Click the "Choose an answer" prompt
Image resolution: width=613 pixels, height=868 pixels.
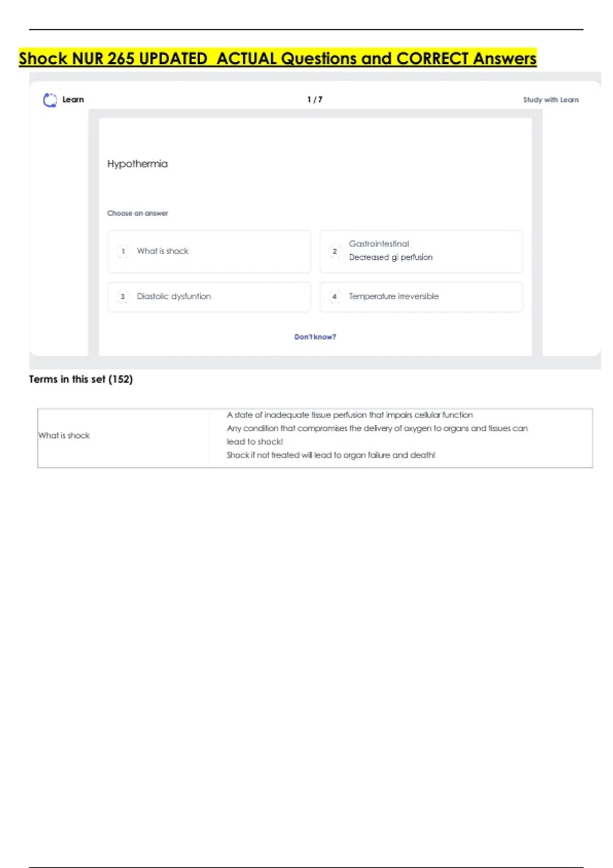[x=137, y=213]
